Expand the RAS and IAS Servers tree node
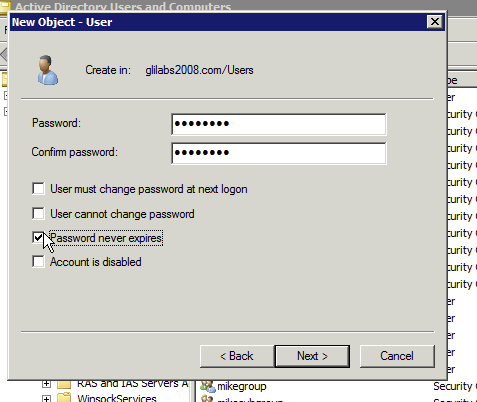The height and width of the screenshot is (402, 477). click(46, 384)
